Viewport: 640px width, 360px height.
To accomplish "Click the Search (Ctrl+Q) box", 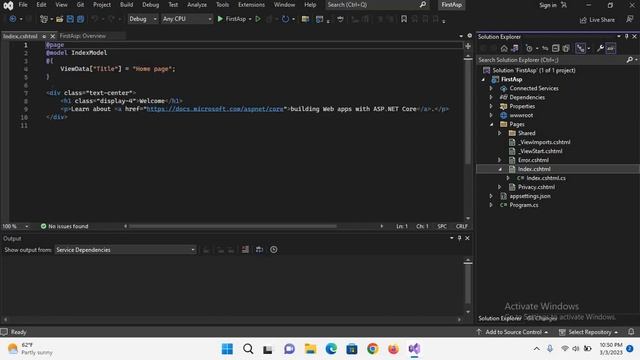I will pyautogui.click(x=377, y=5).
